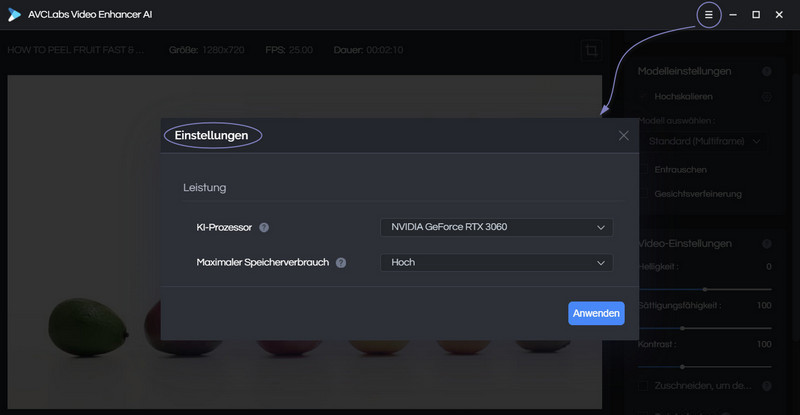Toggle the Zuschneiden checkbox

click(644, 385)
